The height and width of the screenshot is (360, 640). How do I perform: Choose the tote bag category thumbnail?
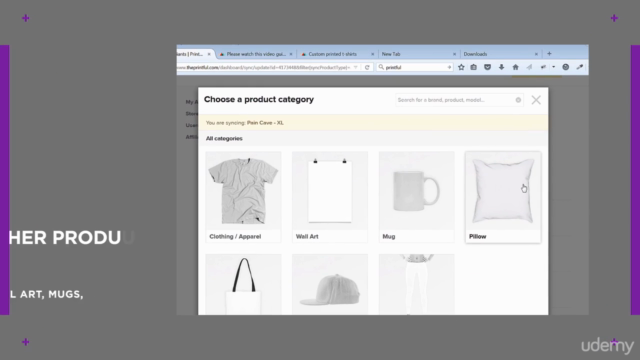(x=243, y=284)
